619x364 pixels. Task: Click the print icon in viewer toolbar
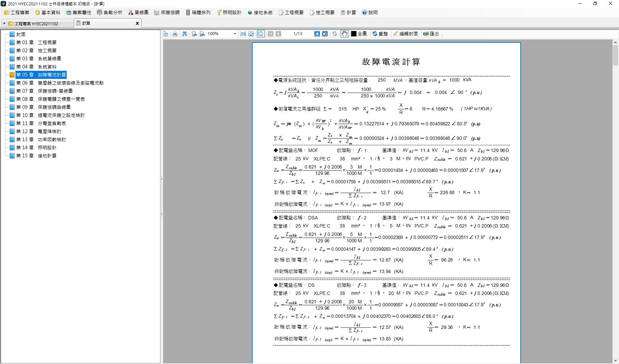click(x=175, y=34)
